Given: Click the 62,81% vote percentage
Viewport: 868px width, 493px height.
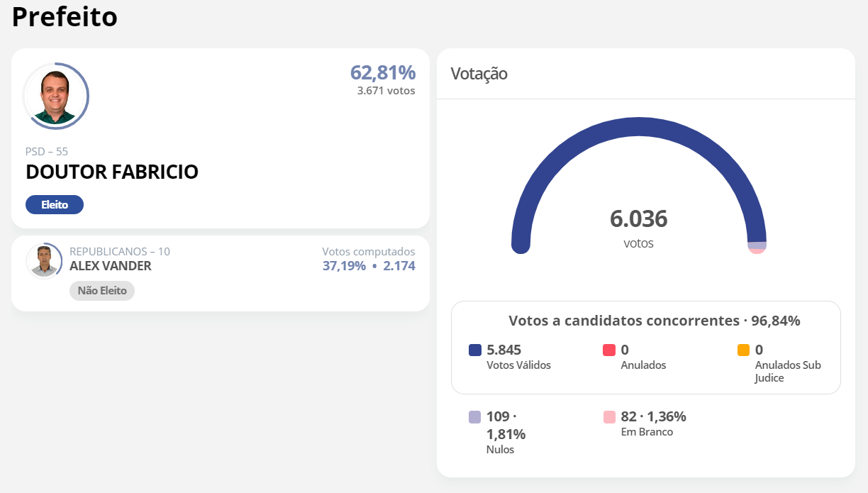Looking at the screenshot, I should pos(383,72).
